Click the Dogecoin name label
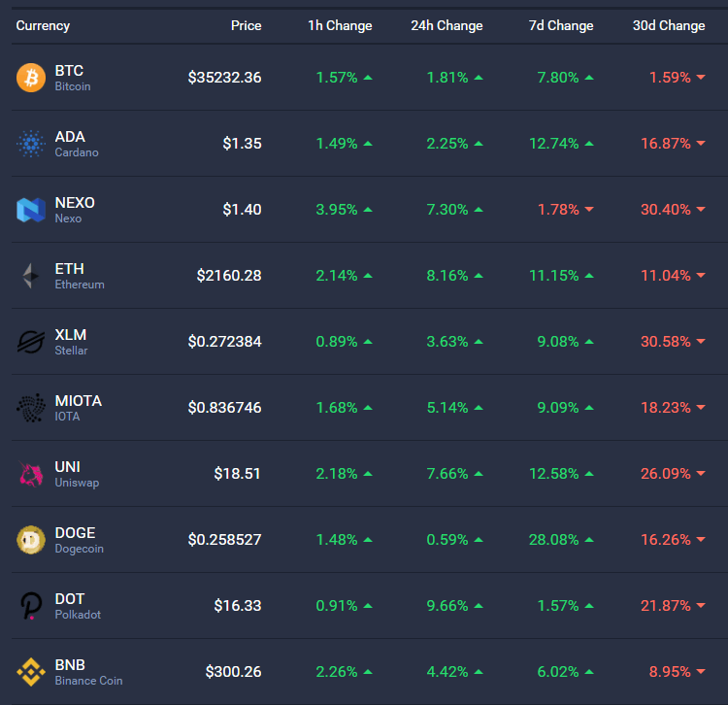 (x=79, y=549)
